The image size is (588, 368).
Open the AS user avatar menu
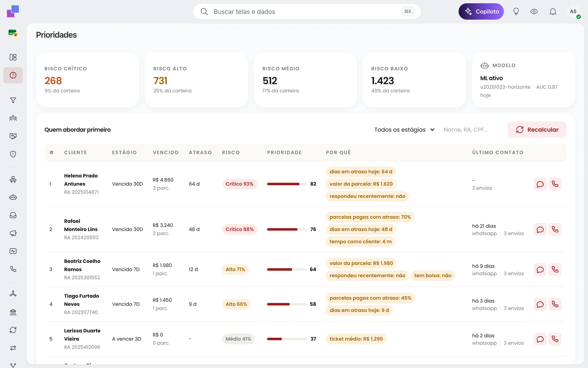[573, 11]
